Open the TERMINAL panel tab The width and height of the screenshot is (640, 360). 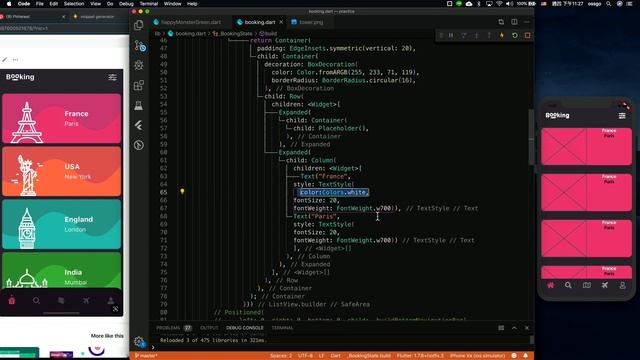[x=282, y=328]
